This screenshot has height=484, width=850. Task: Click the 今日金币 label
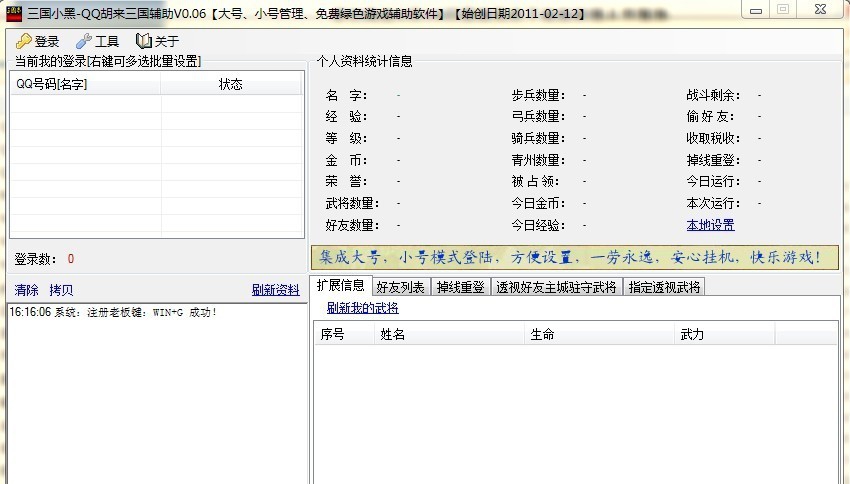[538, 203]
